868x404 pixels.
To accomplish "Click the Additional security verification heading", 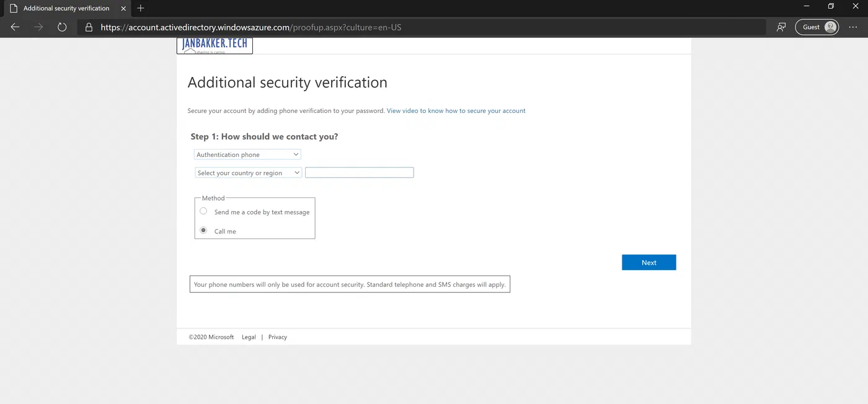I will coord(288,83).
